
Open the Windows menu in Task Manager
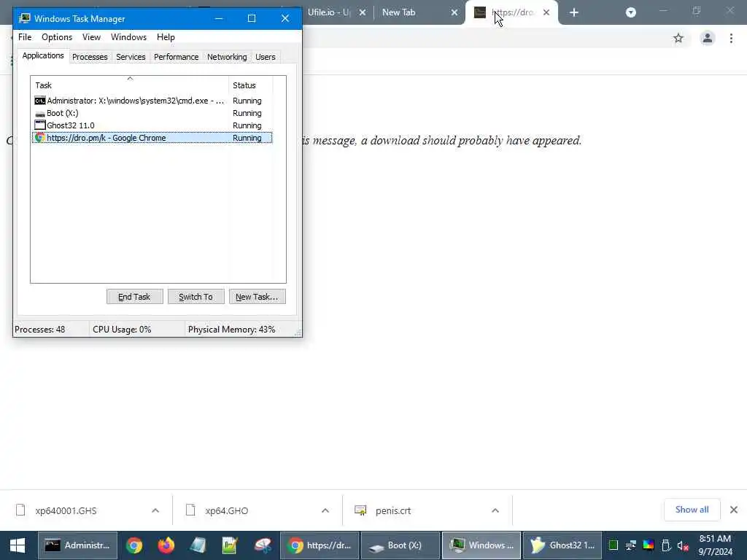point(128,37)
